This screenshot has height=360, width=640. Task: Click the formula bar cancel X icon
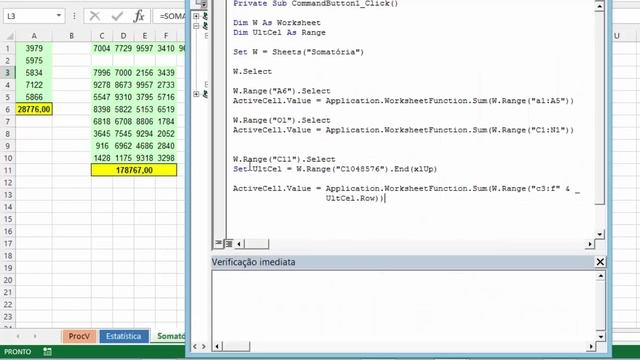point(95,16)
